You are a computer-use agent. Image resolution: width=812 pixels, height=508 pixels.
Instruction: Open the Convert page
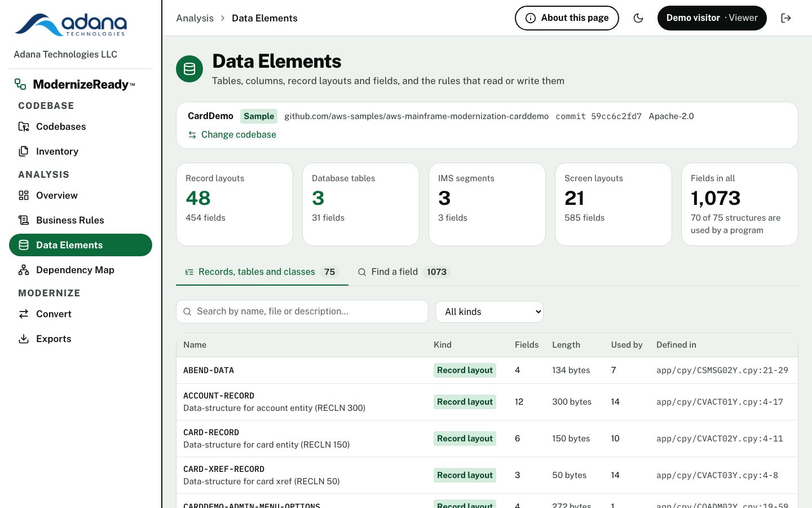coord(81,314)
